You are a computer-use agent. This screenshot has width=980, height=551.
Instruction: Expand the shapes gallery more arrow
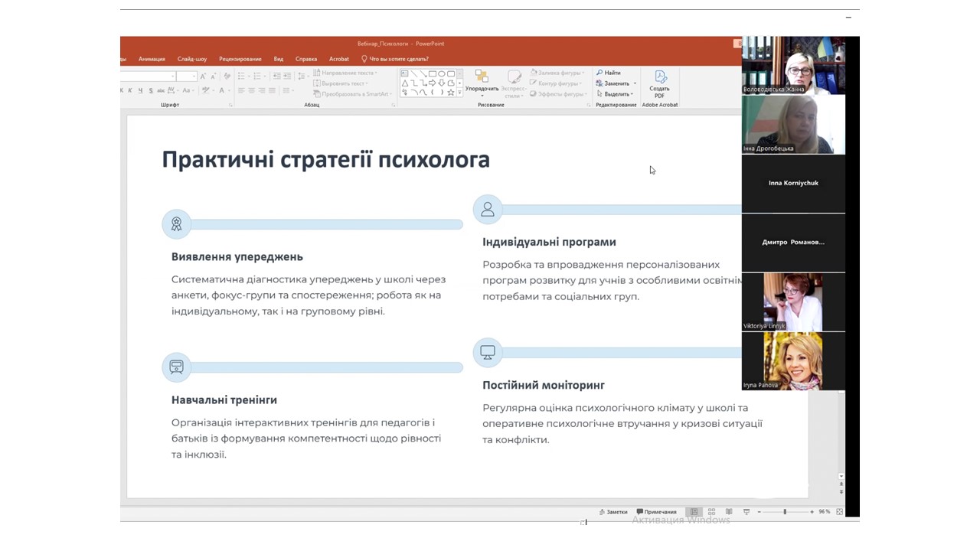pos(460,93)
